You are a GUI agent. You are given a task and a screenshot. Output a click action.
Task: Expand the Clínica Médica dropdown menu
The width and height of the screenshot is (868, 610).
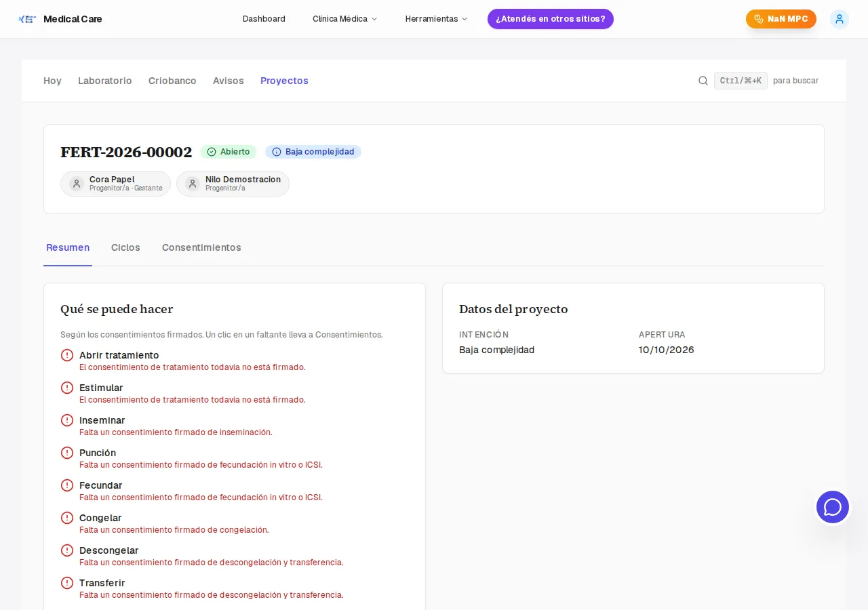344,19
